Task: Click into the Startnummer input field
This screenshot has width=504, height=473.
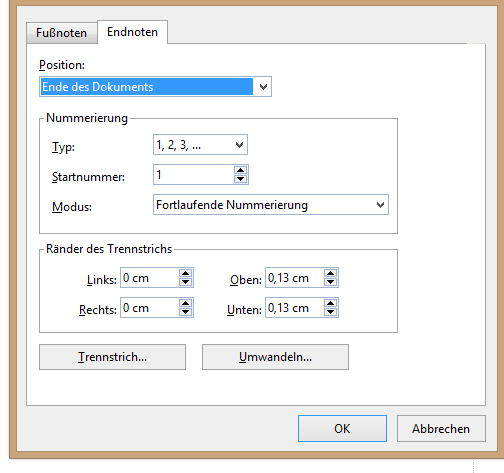Action: (194, 175)
